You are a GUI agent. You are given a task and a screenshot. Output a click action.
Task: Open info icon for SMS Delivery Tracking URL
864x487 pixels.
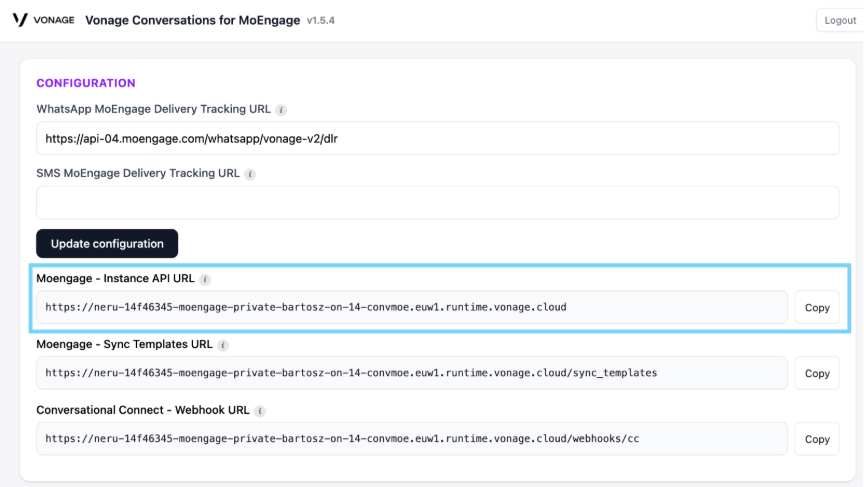coord(250,174)
